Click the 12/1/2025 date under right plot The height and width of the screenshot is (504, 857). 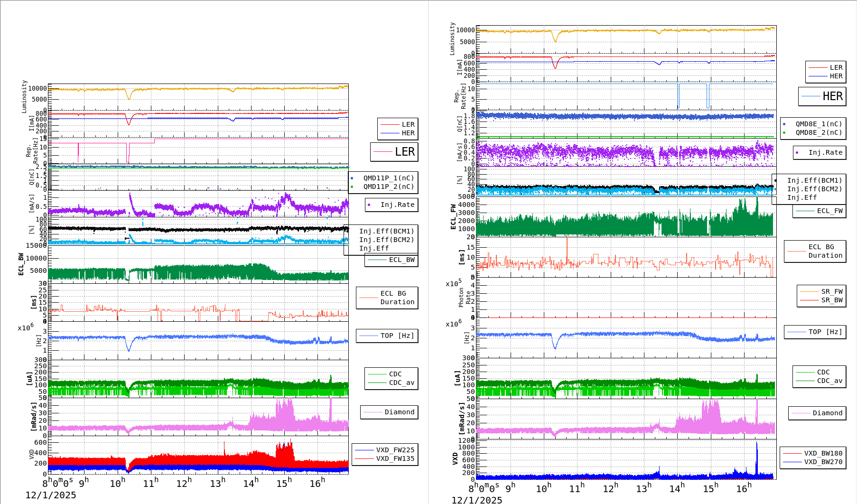click(x=476, y=500)
